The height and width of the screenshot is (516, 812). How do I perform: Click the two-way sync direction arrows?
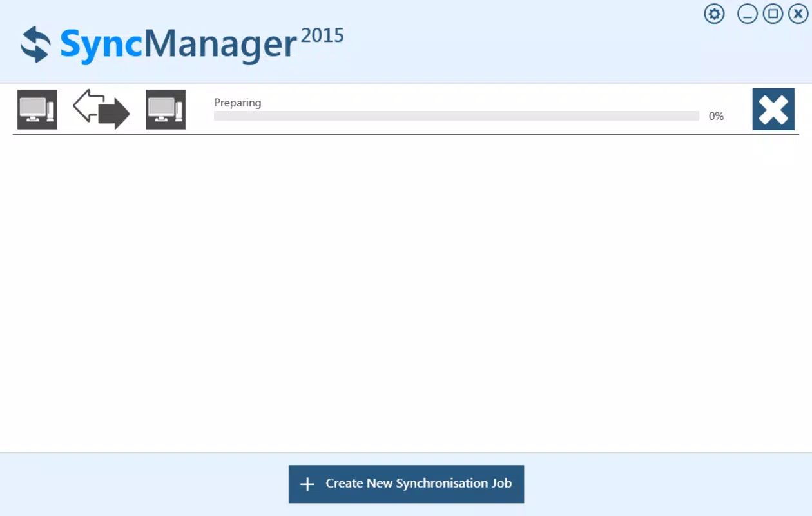click(x=101, y=110)
